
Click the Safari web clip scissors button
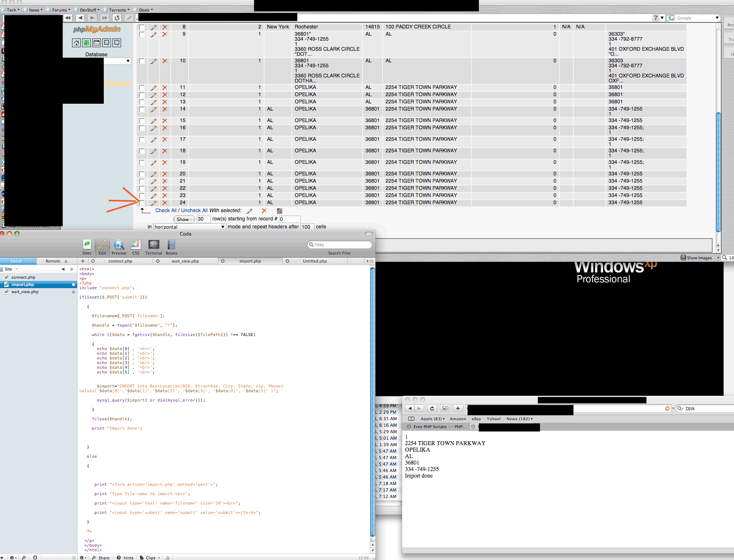pos(445,408)
